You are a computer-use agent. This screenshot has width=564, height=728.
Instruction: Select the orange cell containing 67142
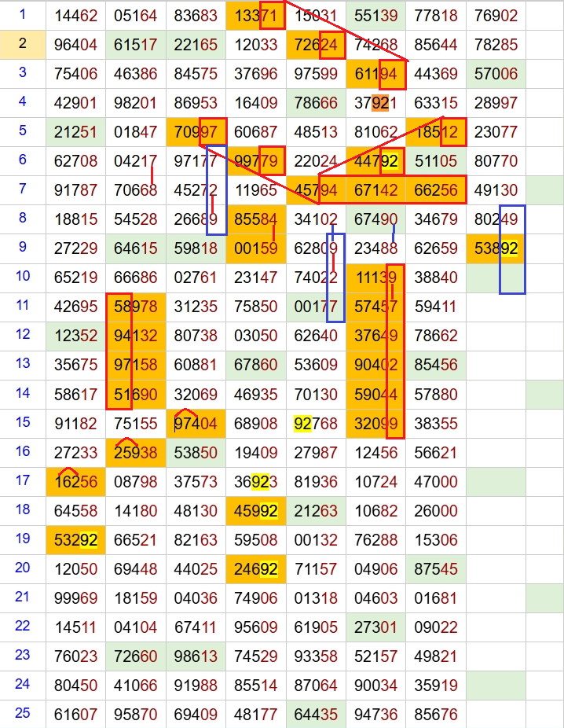pyautogui.click(x=375, y=190)
